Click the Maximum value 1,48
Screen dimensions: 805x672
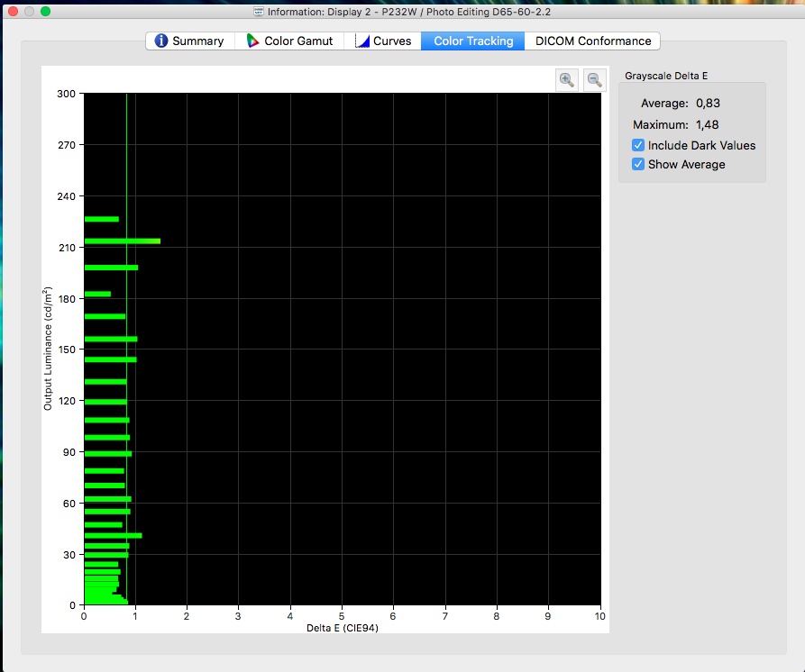[707, 124]
